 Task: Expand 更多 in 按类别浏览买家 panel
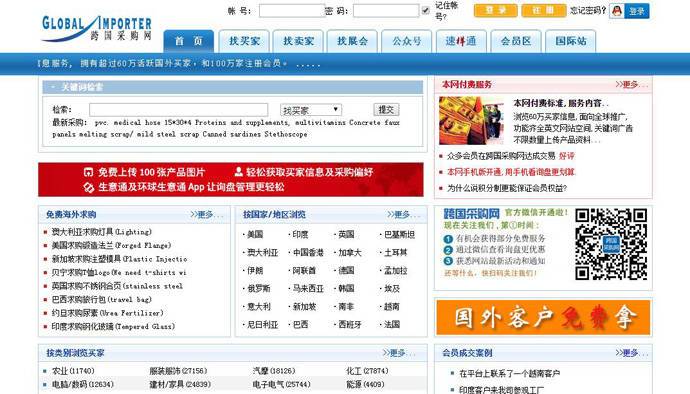[x=399, y=353]
